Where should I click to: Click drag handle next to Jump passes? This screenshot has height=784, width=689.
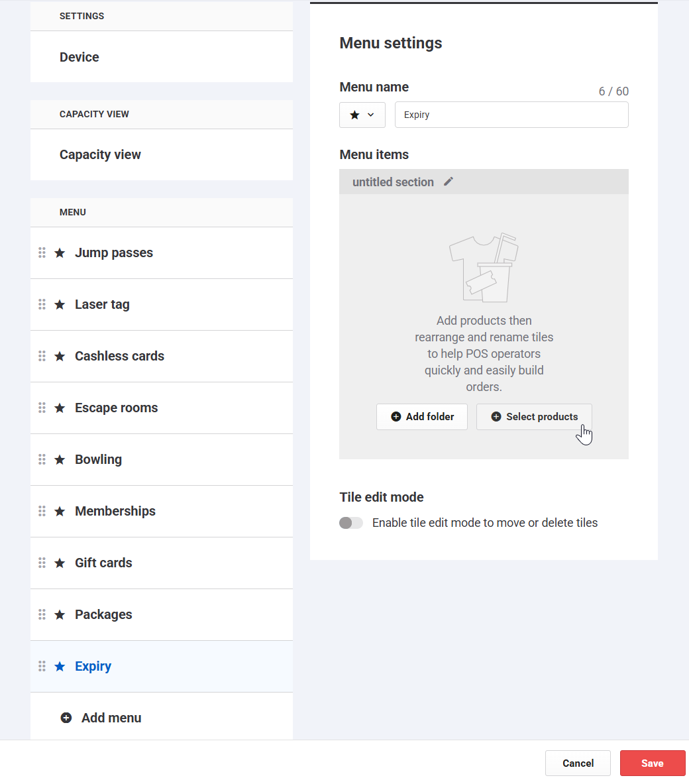(x=42, y=252)
